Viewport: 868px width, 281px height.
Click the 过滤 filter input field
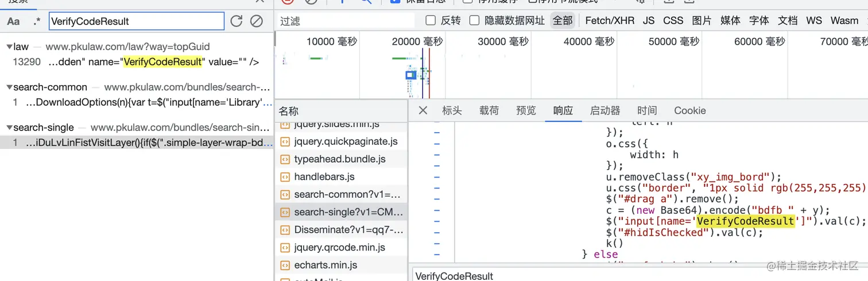[346, 21]
